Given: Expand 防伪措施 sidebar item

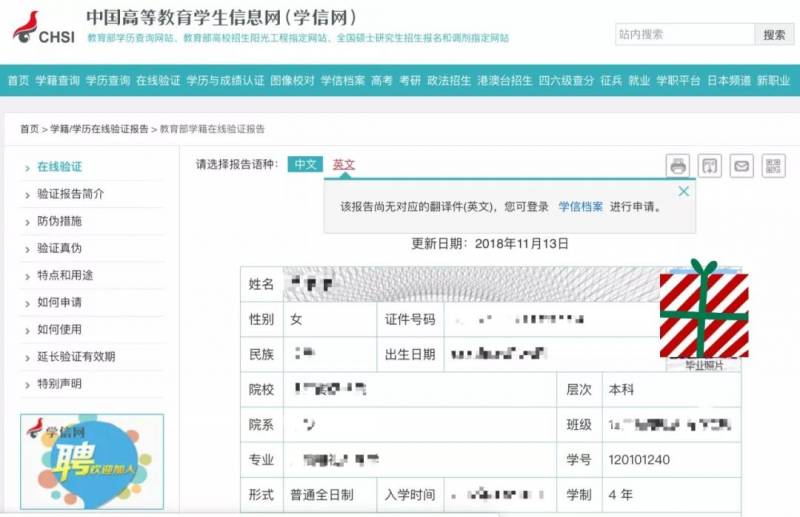Looking at the screenshot, I should 59,221.
